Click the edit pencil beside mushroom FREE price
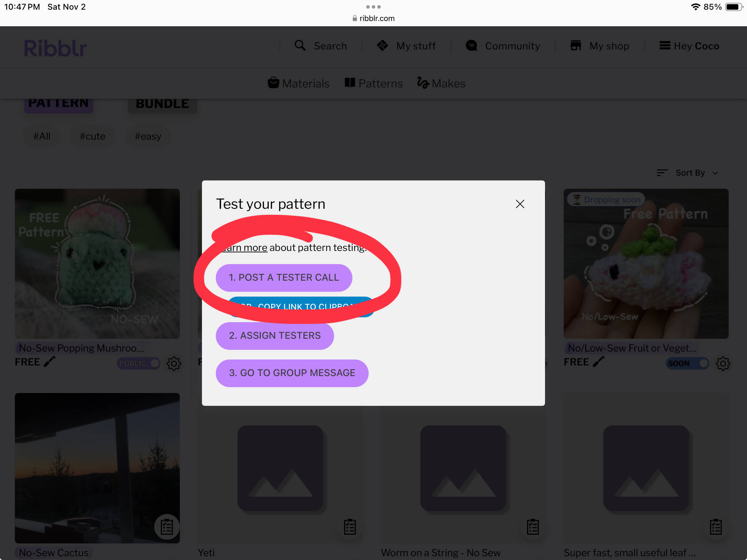Viewport: 747px width, 560px height. [49, 362]
